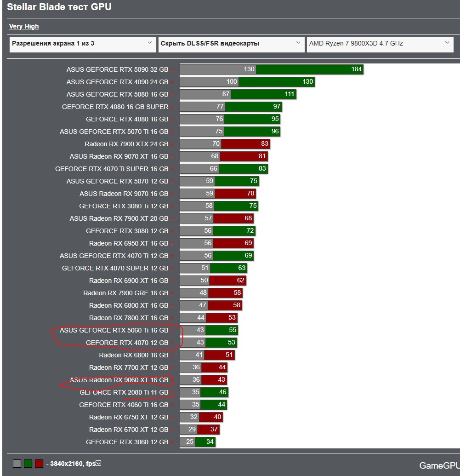Viewport: 460px width, 476px height.
Task: Select the Very High quality preset link
Action: [24, 26]
